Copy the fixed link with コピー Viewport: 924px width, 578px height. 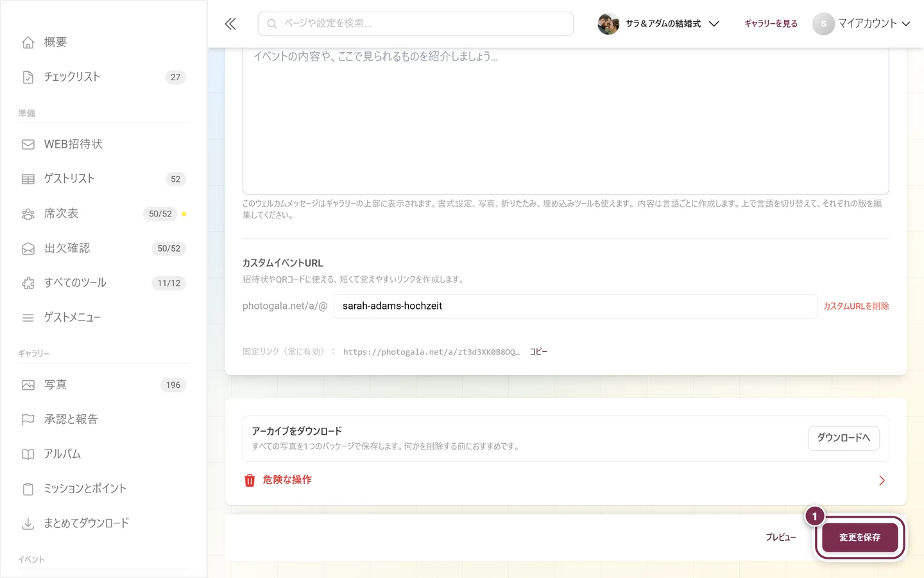click(x=538, y=352)
